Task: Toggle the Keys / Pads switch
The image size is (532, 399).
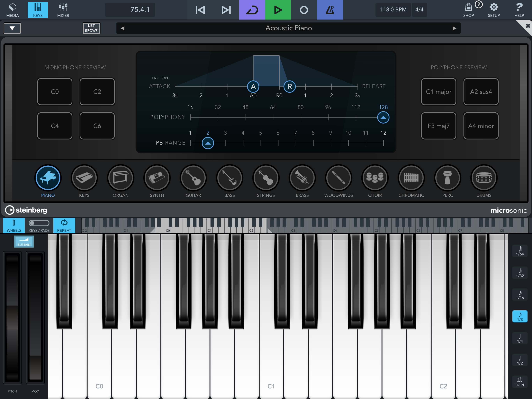Action: pyautogui.click(x=39, y=223)
